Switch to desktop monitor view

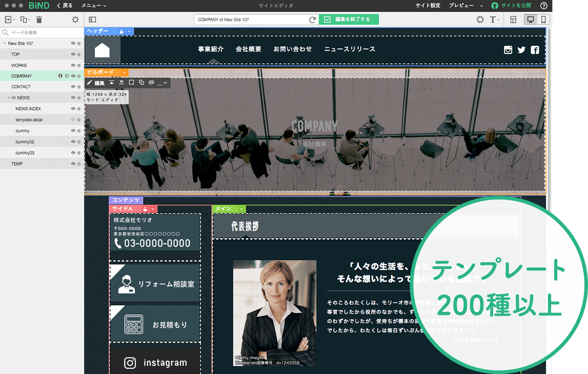(531, 20)
